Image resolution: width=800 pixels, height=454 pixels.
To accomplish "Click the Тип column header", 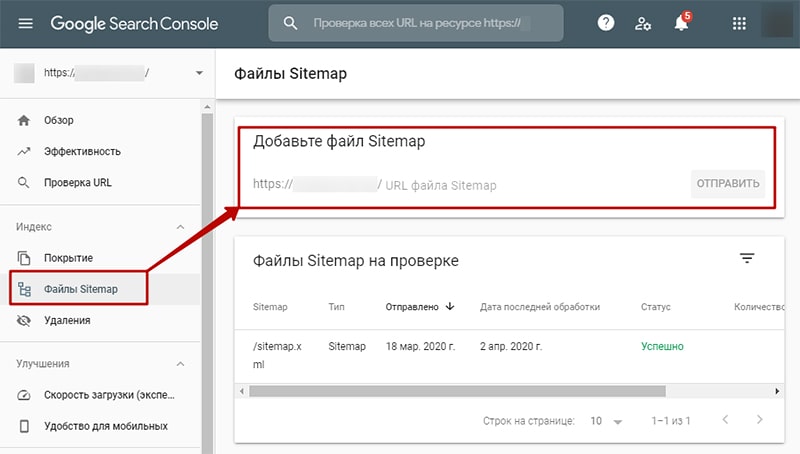I will click(x=336, y=307).
